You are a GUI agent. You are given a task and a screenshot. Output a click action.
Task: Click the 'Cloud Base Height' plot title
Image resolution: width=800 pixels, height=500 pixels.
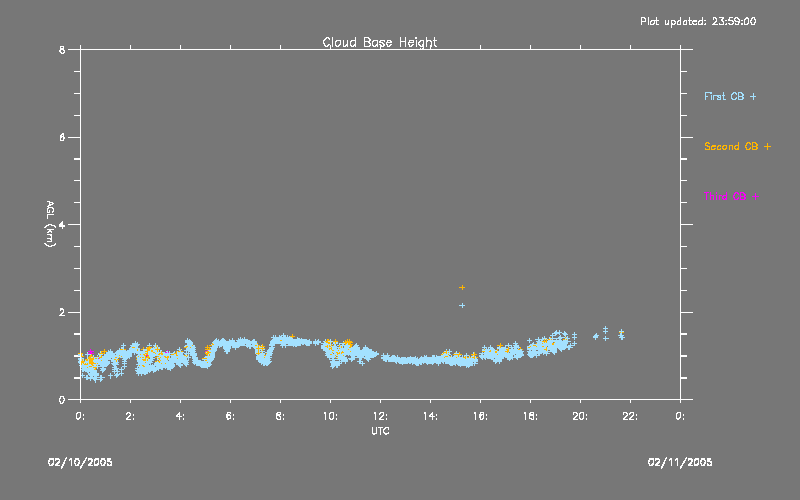pyautogui.click(x=380, y=42)
